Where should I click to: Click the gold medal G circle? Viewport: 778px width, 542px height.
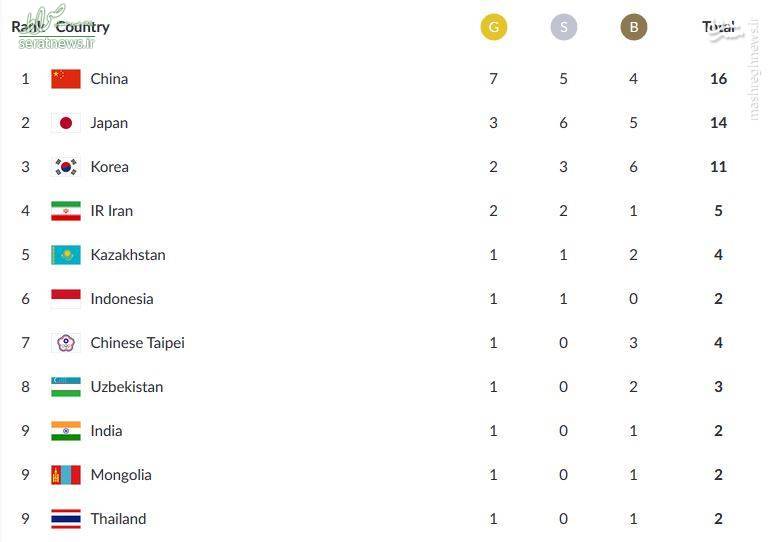[494, 27]
